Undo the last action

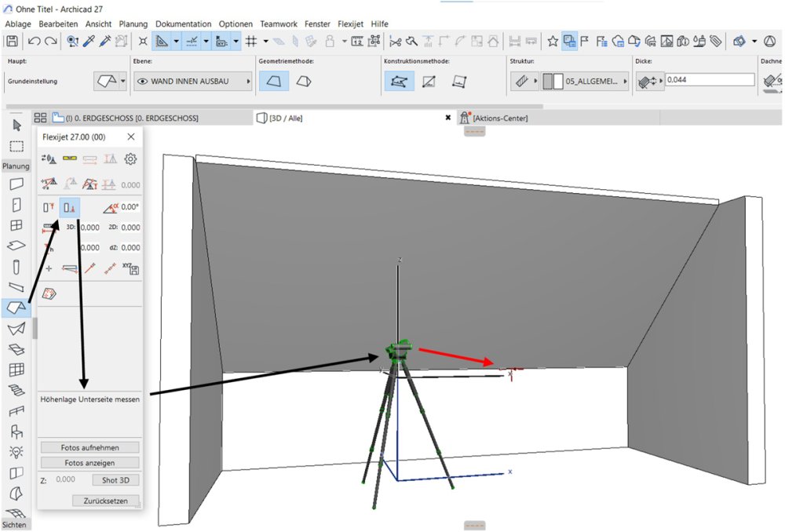(x=34, y=41)
